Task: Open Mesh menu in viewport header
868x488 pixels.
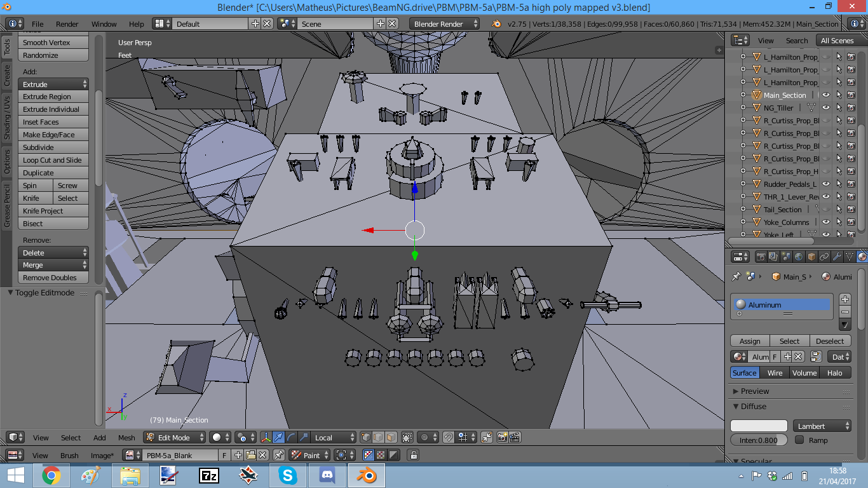Action: tap(126, 438)
